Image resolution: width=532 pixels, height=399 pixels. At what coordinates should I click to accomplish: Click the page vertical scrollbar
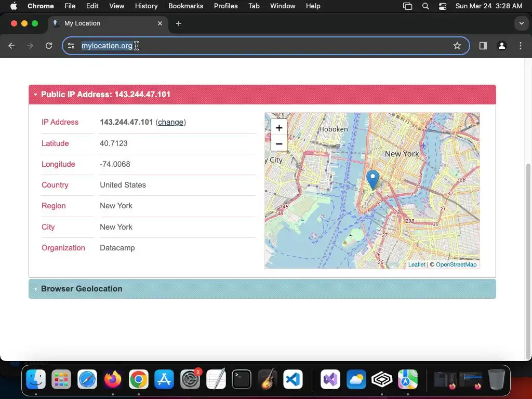(528, 261)
